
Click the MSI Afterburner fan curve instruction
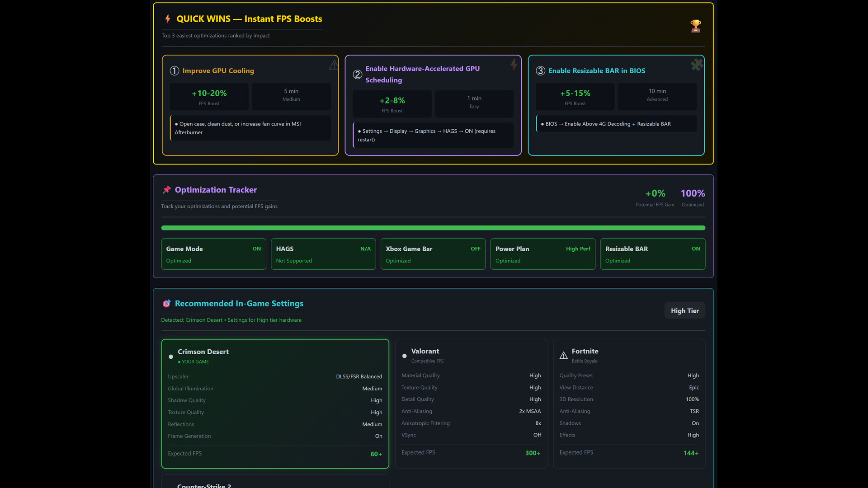click(250, 128)
